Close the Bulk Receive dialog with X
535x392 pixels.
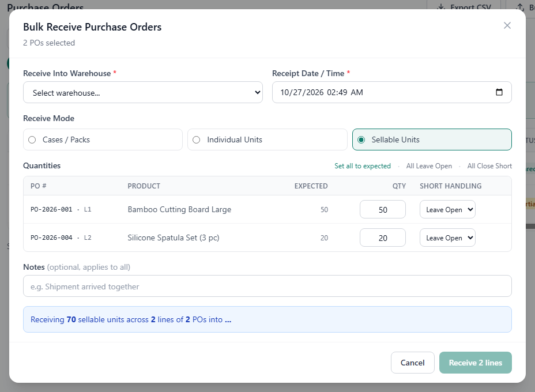[x=507, y=25]
